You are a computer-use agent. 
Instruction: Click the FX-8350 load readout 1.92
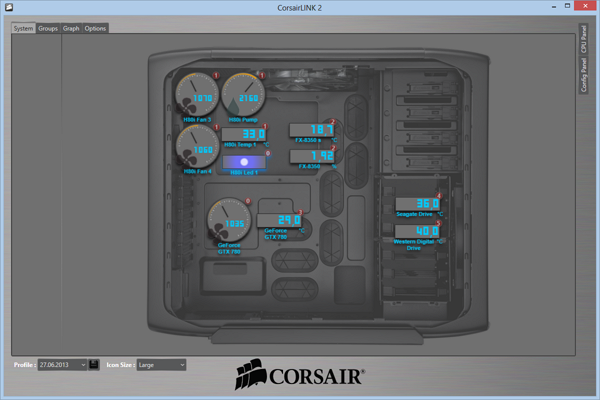click(x=312, y=156)
